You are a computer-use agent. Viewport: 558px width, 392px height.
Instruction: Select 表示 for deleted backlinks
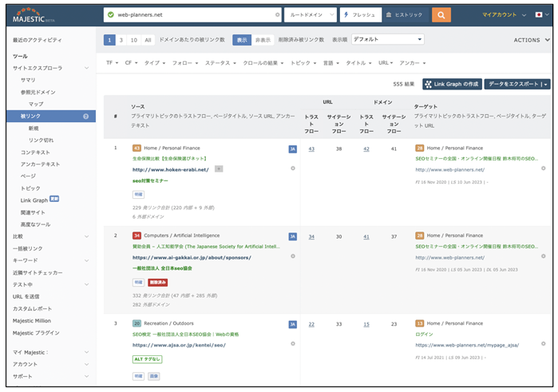click(242, 40)
